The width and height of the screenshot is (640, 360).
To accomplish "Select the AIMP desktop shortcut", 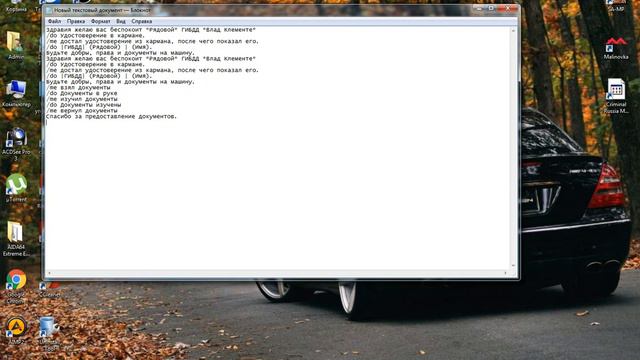I will [16, 330].
